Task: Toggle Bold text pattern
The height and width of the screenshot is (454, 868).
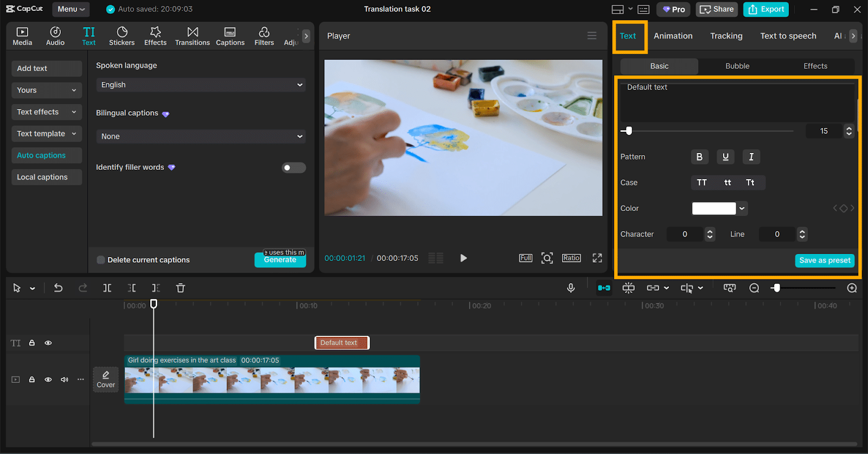Action: click(x=699, y=157)
